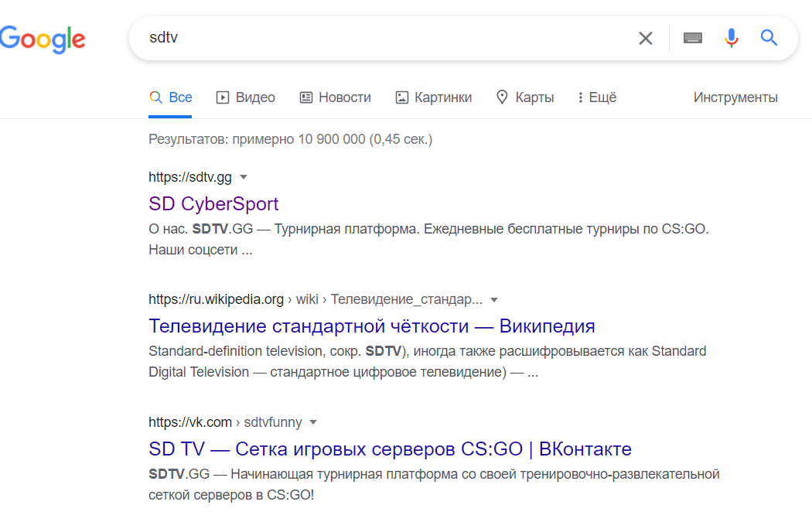The width and height of the screenshot is (812, 522).
Task: Open Инструменты search tools
Action: [735, 97]
